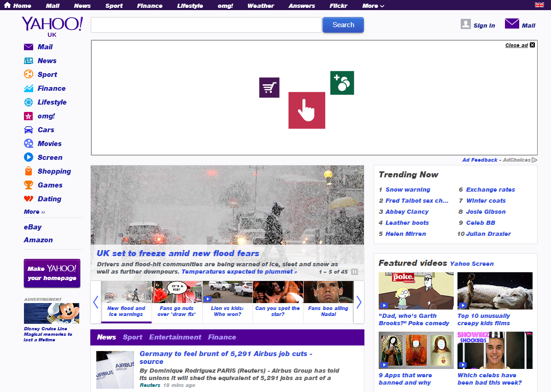This screenshot has width=551, height=392.
Task: Open Temperatures expected to plummet link
Action: (x=239, y=272)
